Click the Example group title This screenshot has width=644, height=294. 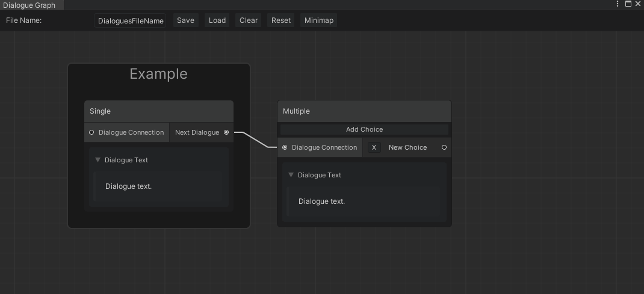159,74
